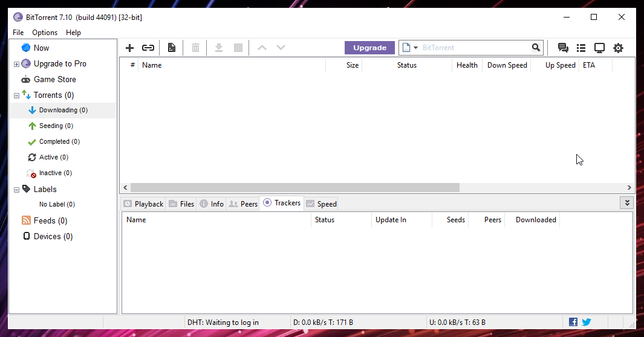Click the Start torrent download icon

[219, 48]
